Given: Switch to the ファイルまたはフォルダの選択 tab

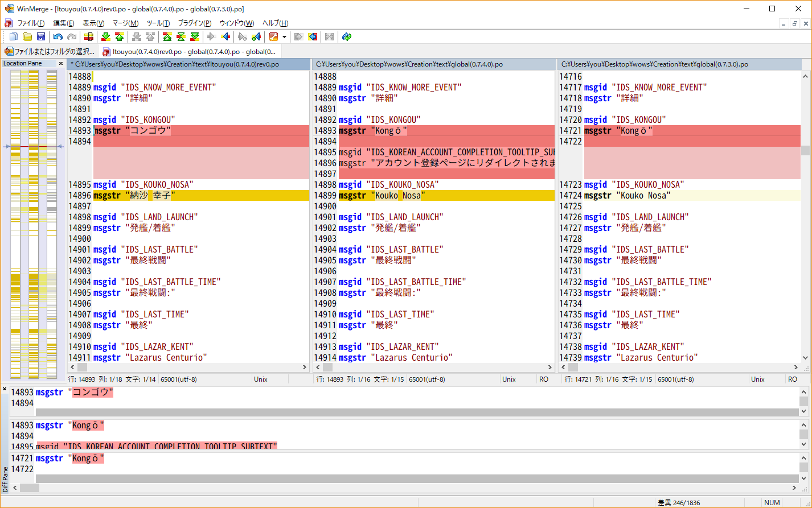Looking at the screenshot, I should pyautogui.click(x=50, y=52).
